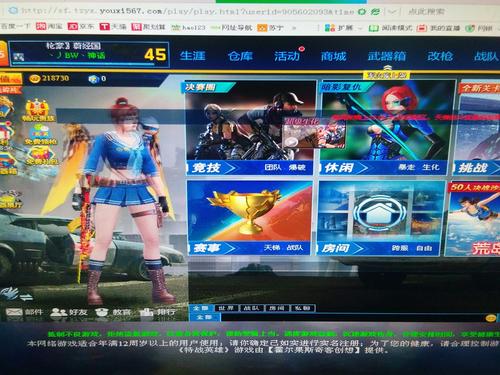
Task: Open the 50人 battle royale card
Action: (x=473, y=219)
